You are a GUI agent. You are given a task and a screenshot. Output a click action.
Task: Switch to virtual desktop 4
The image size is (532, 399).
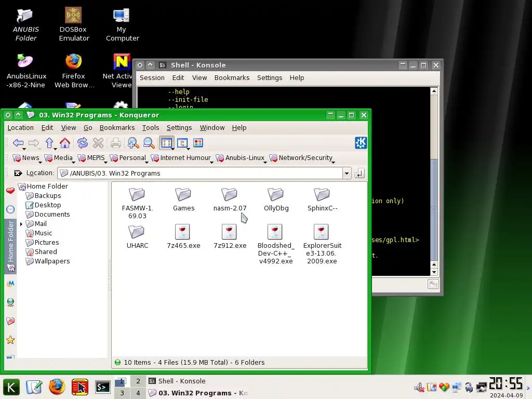138,393
